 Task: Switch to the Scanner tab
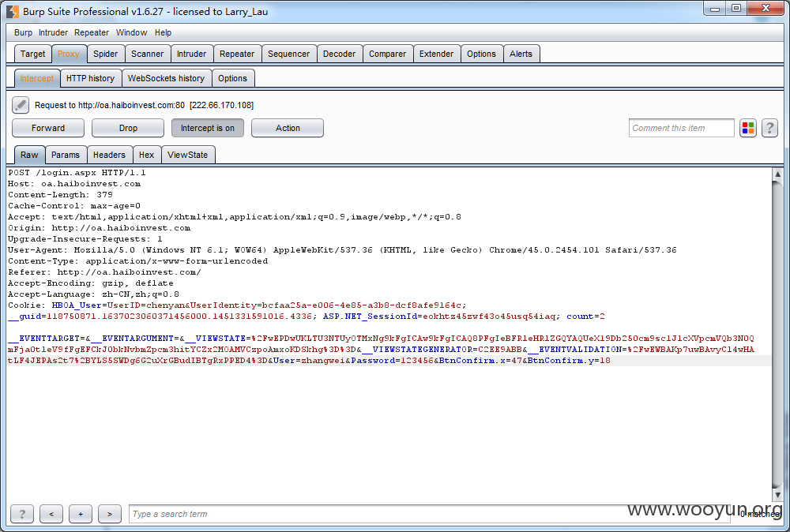(147, 54)
